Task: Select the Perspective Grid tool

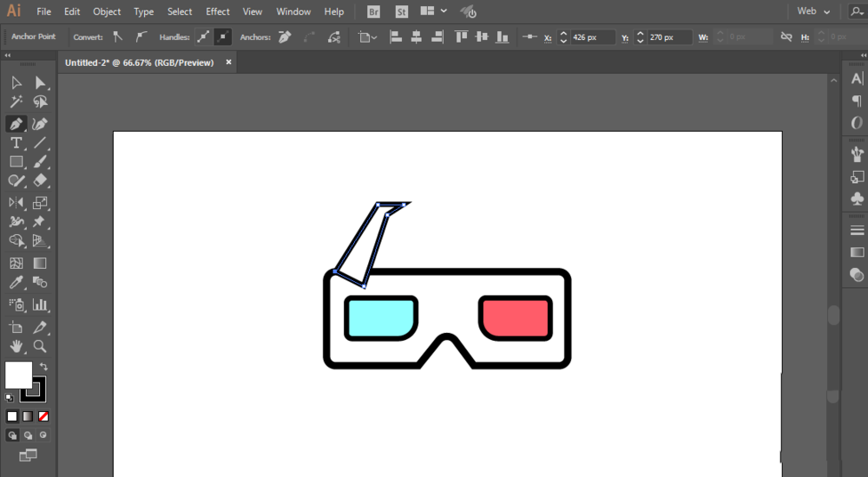Action: 40,241
